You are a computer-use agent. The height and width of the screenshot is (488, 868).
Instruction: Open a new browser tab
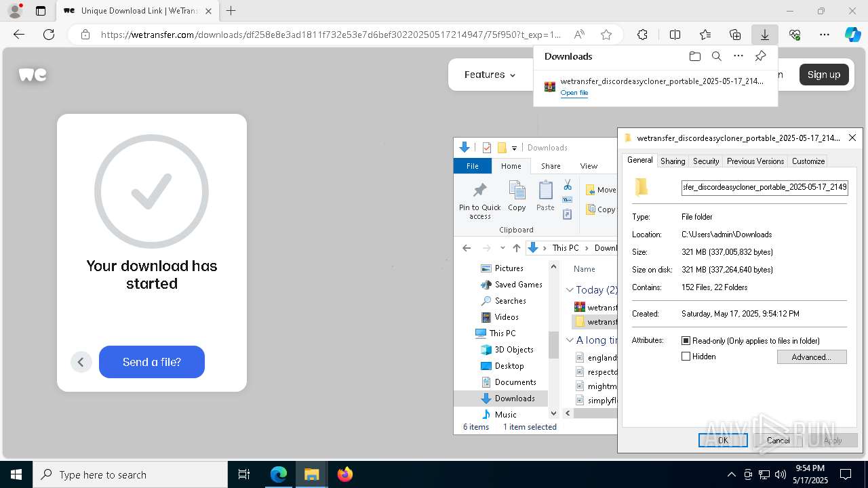point(231,11)
